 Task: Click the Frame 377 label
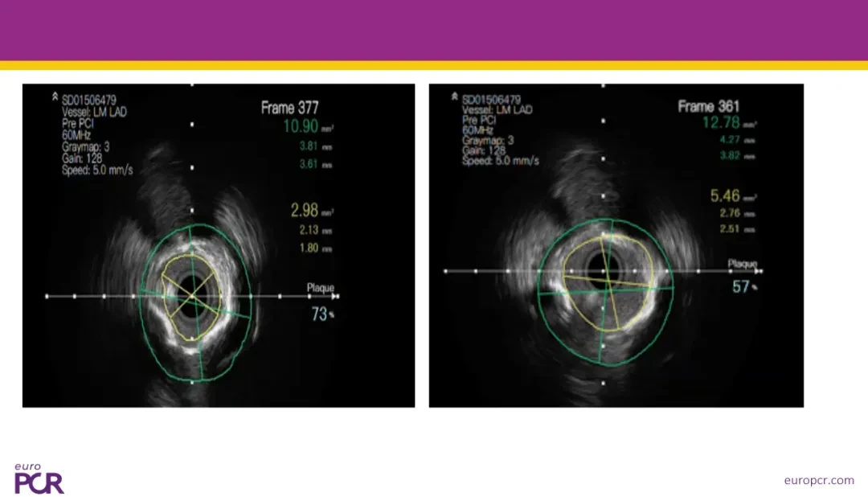click(289, 108)
